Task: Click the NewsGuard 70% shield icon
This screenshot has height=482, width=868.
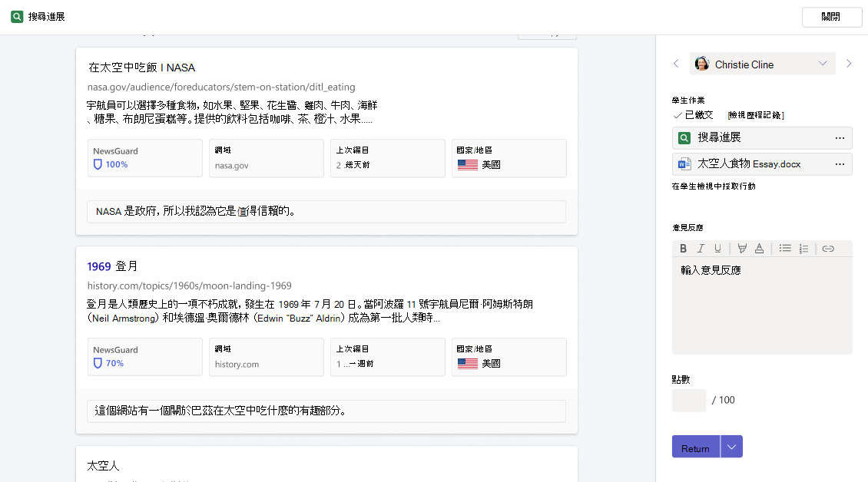Action: point(98,363)
